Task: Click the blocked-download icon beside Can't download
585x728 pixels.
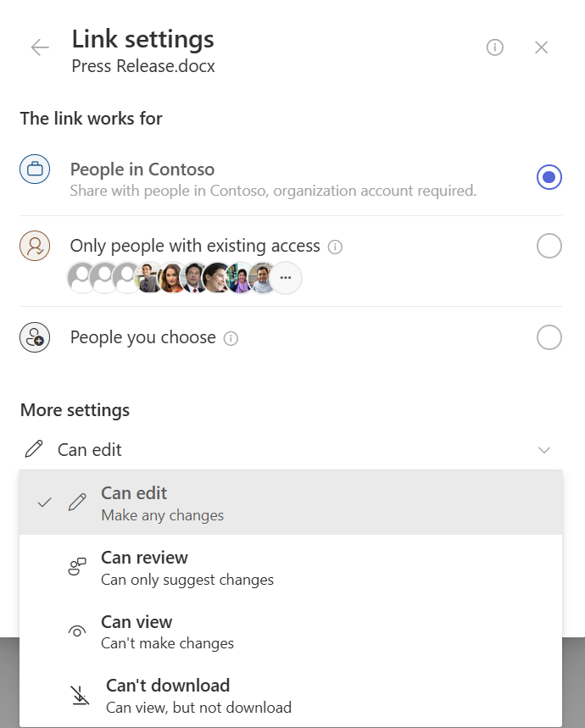Action: pos(80,694)
